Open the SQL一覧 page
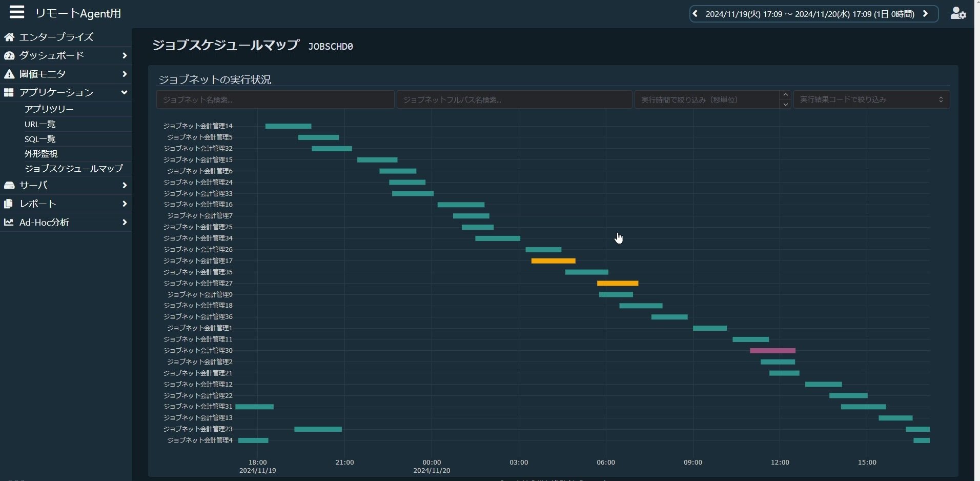Screen dimensions: 980x481 (x=40, y=138)
